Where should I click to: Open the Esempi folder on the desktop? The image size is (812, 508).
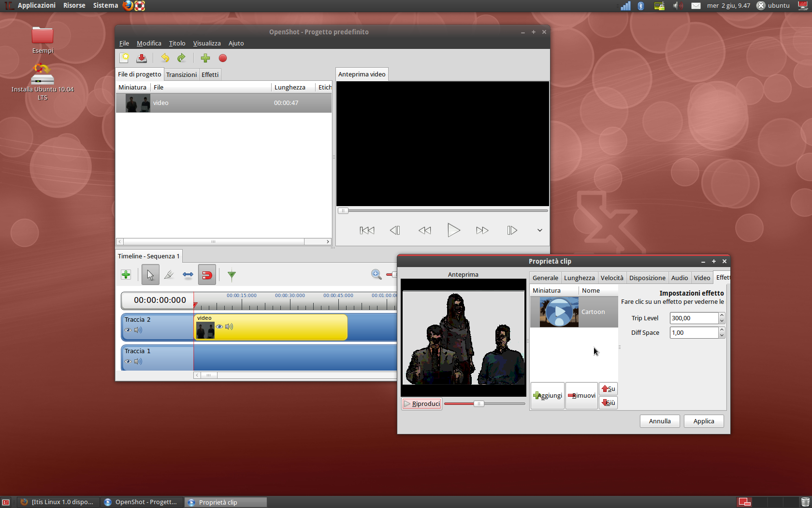43,40
